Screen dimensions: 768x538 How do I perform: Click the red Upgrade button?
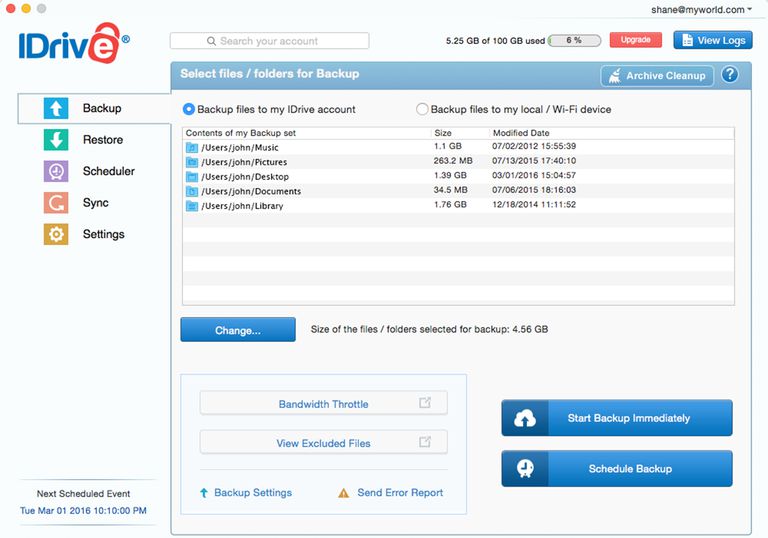[635, 40]
